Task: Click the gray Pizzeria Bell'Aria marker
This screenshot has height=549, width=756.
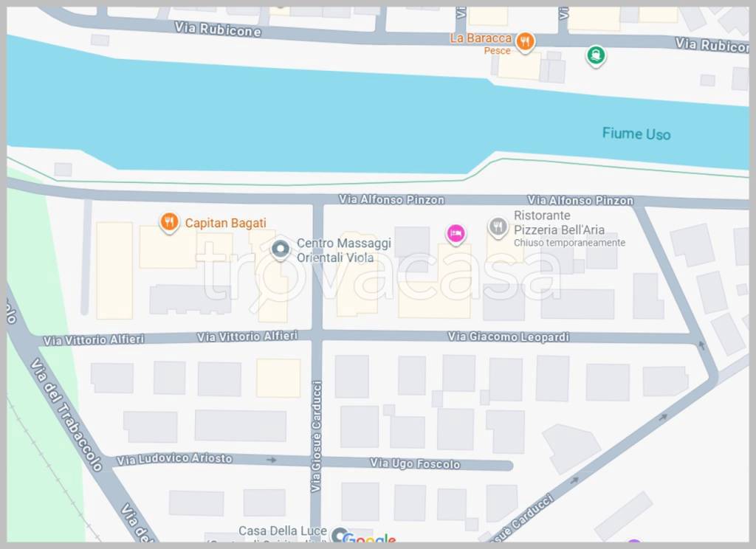Action: tap(498, 227)
